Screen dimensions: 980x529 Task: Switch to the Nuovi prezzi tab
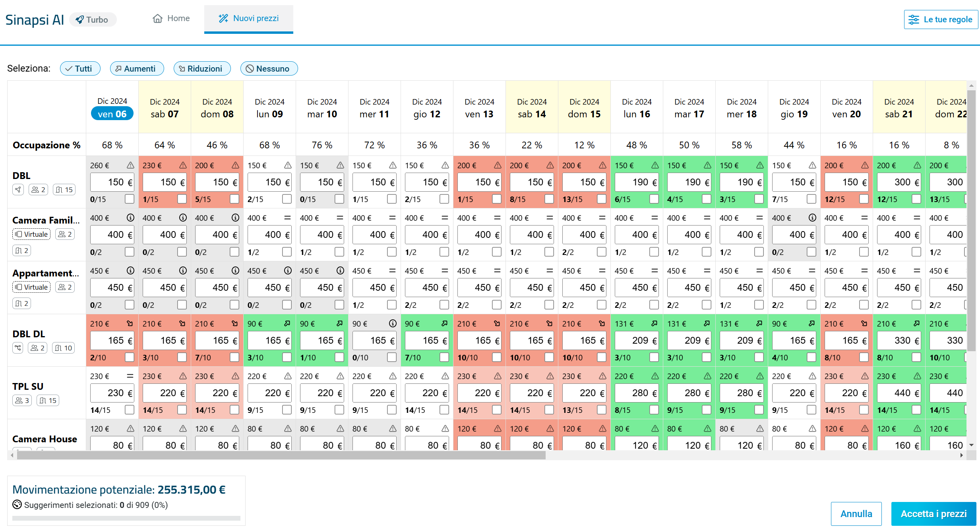pyautogui.click(x=249, y=18)
